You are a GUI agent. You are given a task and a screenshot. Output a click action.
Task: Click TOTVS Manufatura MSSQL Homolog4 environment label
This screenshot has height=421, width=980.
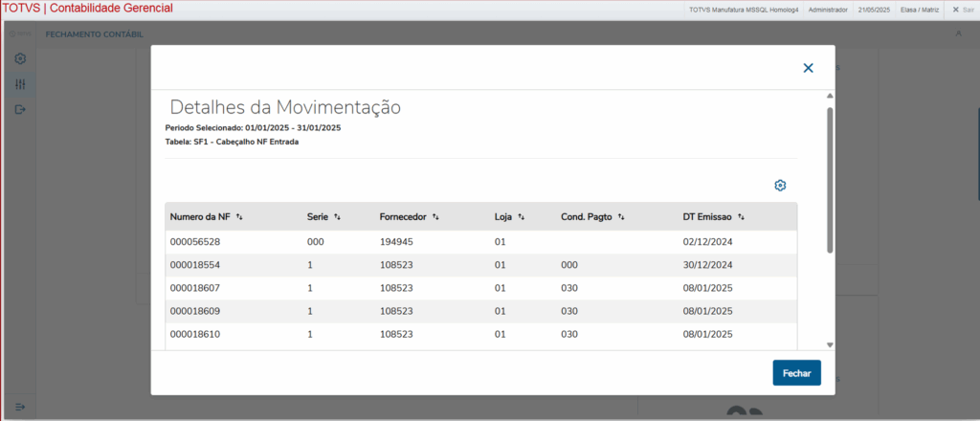point(744,10)
